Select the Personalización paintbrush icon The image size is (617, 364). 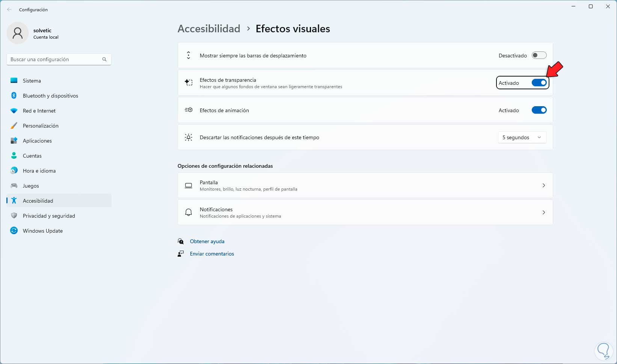click(x=14, y=126)
